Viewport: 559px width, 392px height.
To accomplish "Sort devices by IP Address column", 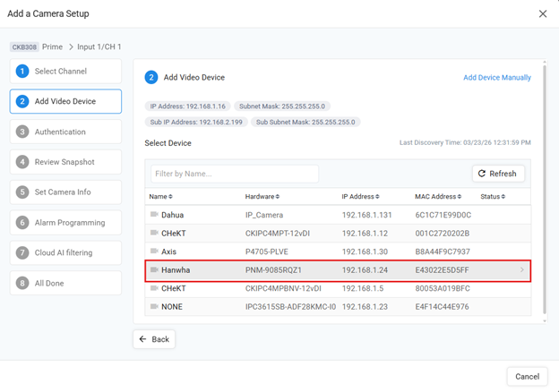I will (362, 197).
